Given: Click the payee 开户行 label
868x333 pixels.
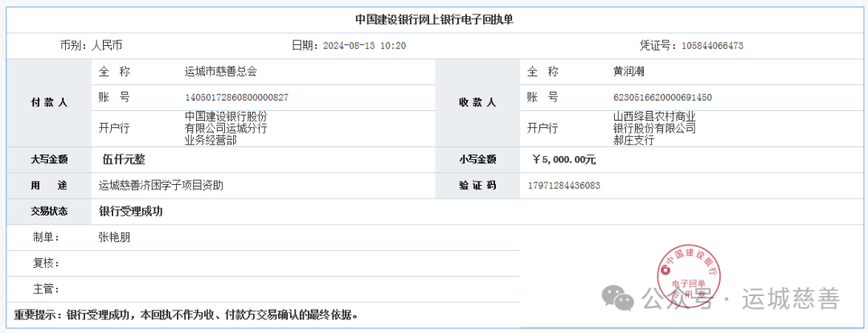Looking at the screenshot, I should click(542, 129).
